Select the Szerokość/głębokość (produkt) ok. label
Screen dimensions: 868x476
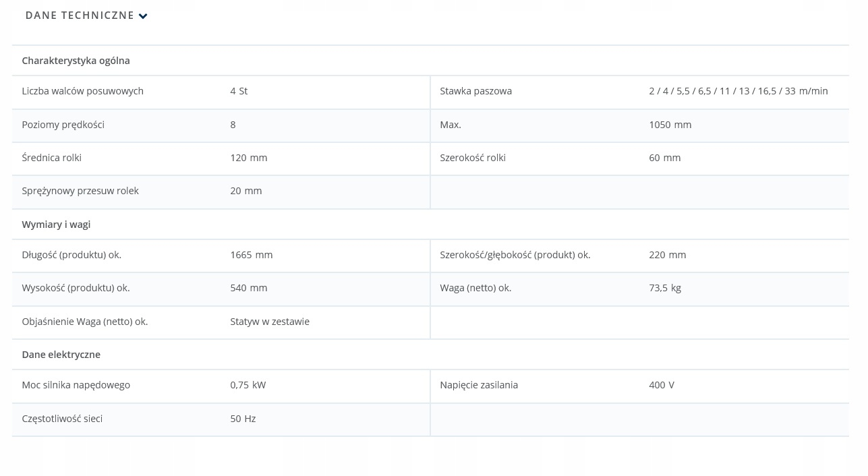click(515, 255)
